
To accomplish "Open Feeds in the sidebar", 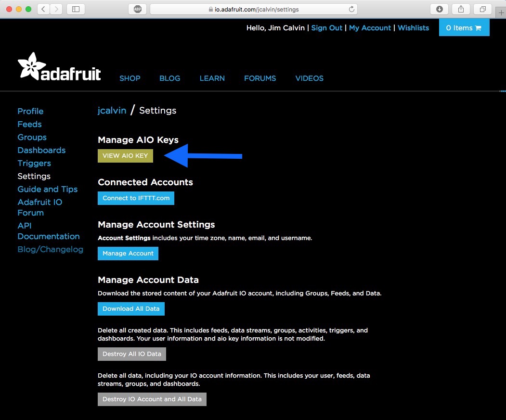I will coord(29,124).
